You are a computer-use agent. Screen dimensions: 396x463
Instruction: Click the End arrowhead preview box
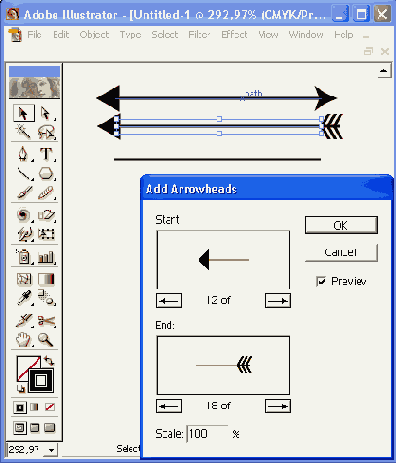click(223, 365)
